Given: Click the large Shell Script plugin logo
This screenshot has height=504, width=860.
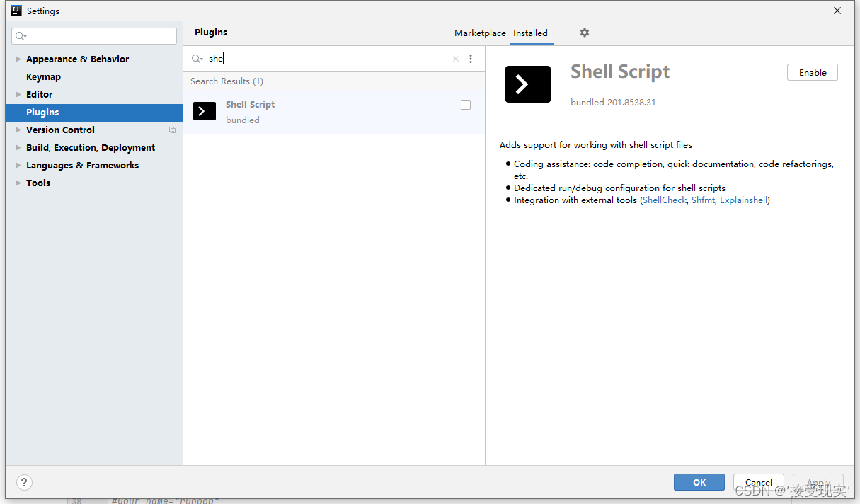Looking at the screenshot, I should [528, 84].
